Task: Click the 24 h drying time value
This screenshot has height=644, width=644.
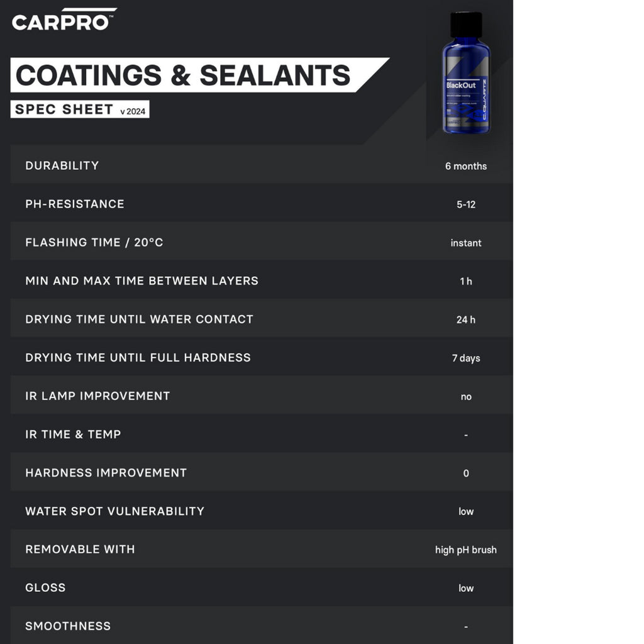Action: pyautogui.click(x=466, y=319)
